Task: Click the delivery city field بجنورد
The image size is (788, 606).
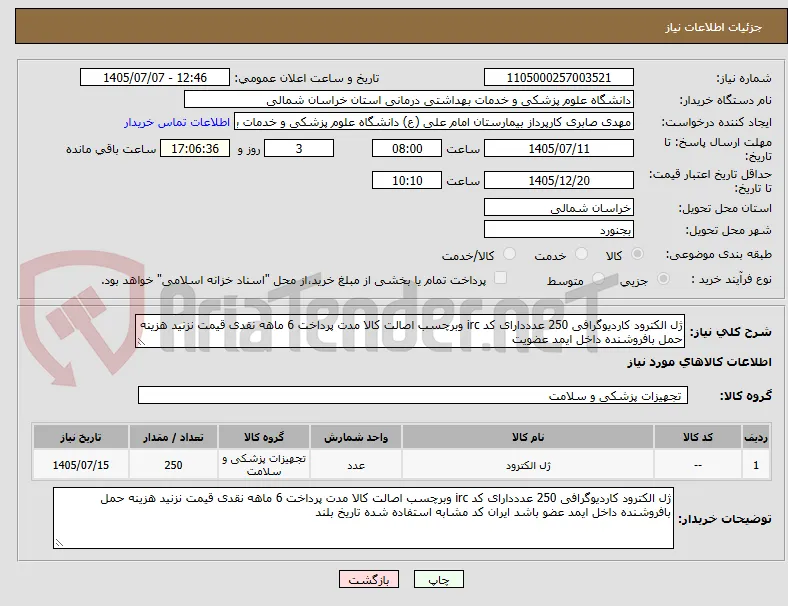Action: (559, 230)
